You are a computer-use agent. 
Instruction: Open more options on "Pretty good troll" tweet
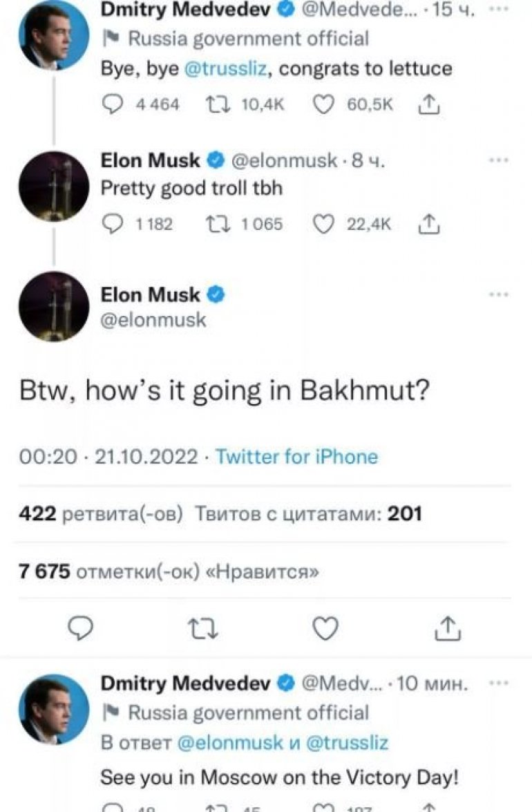[497, 160]
